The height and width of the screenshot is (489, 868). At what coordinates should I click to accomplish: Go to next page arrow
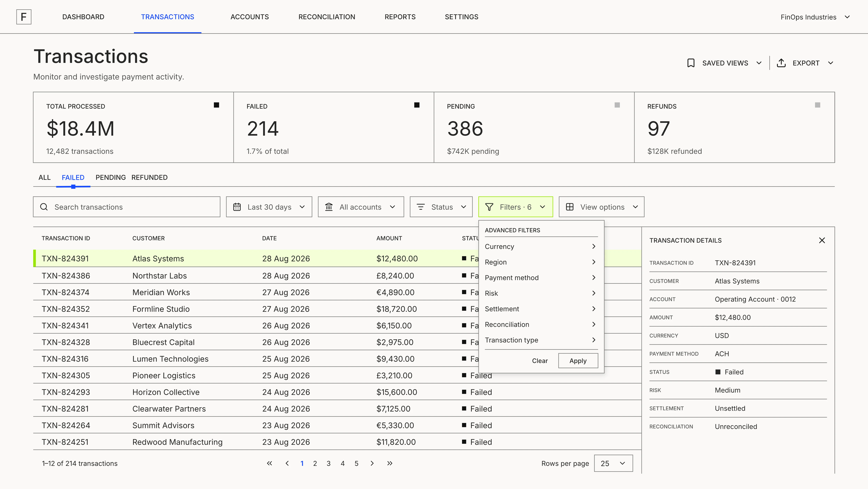tap(372, 463)
